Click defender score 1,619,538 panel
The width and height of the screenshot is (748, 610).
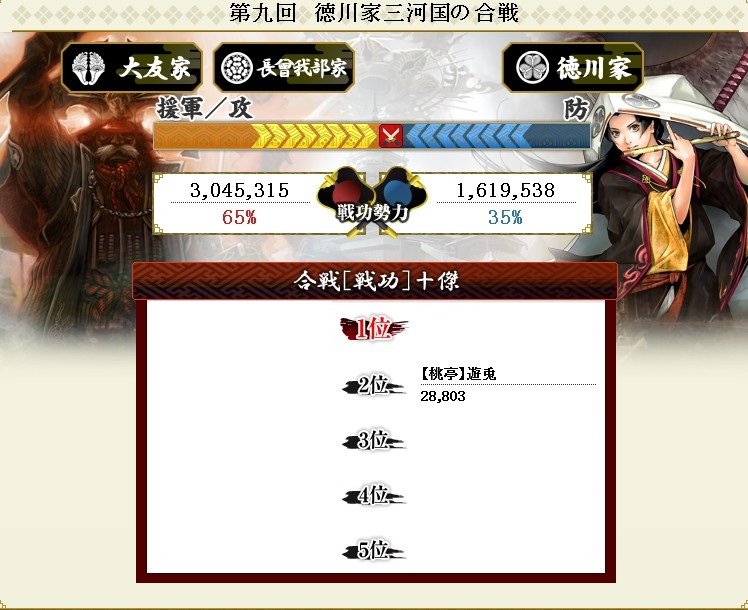click(x=506, y=203)
